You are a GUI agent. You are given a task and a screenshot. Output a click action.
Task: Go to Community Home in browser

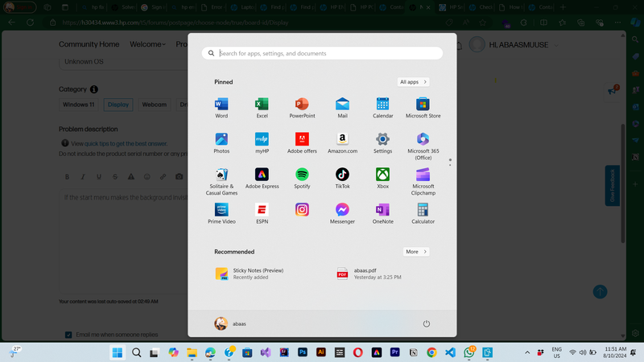click(89, 44)
